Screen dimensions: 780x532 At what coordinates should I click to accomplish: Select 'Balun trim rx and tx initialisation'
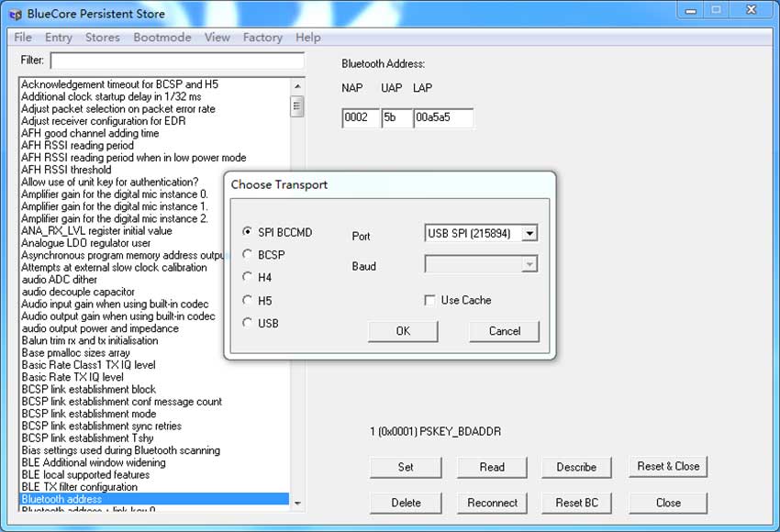coord(90,340)
